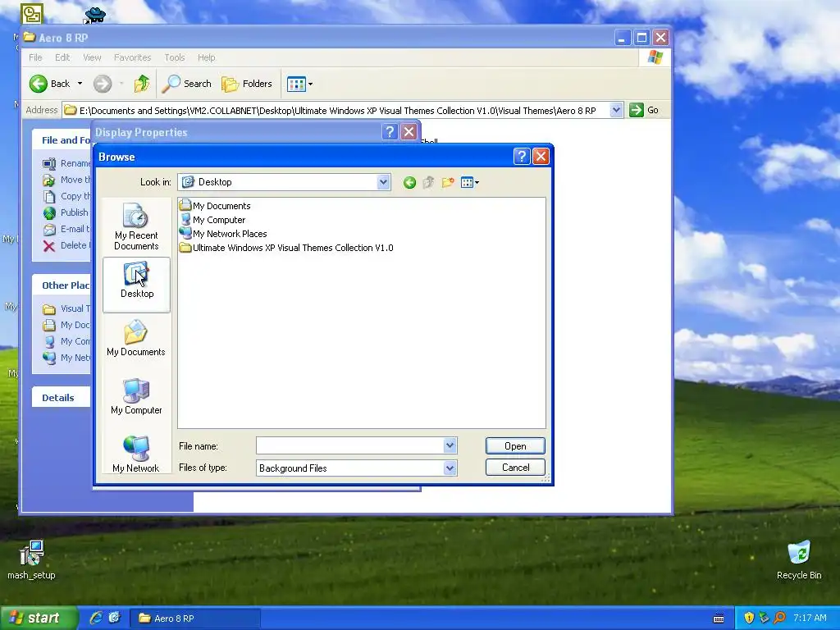Select My Network in places bar
This screenshot has height=630, width=840.
[136, 454]
